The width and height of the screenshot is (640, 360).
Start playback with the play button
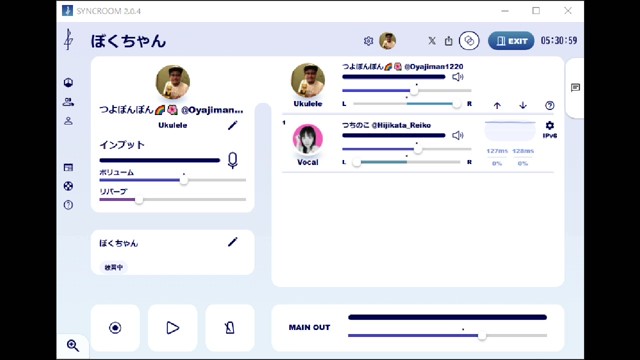click(173, 327)
